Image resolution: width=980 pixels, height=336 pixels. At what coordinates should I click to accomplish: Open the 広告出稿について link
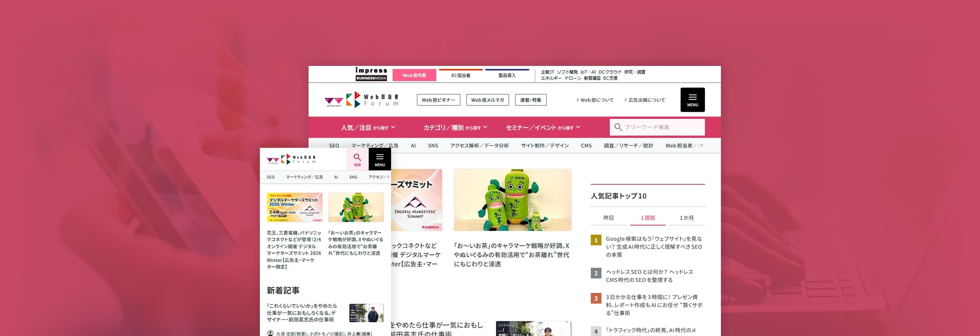coord(646,100)
